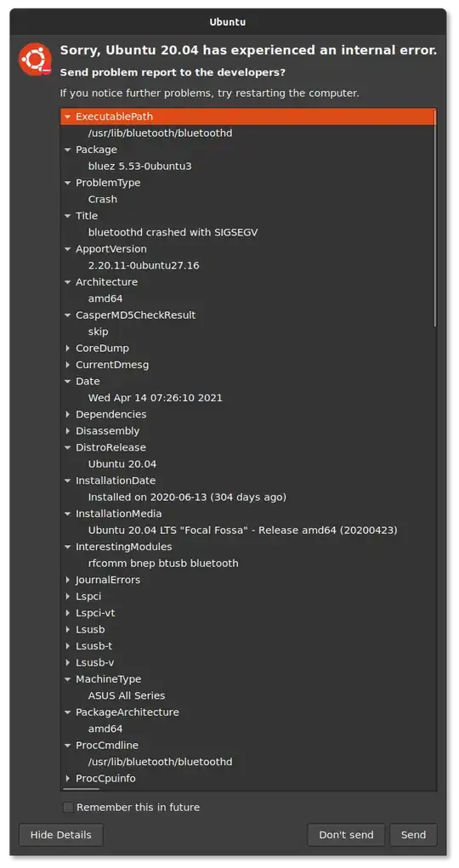Click the Ubuntu error logo icon
Screen dimensions: 459x868
pyautogui.click(x=36, y=60)
